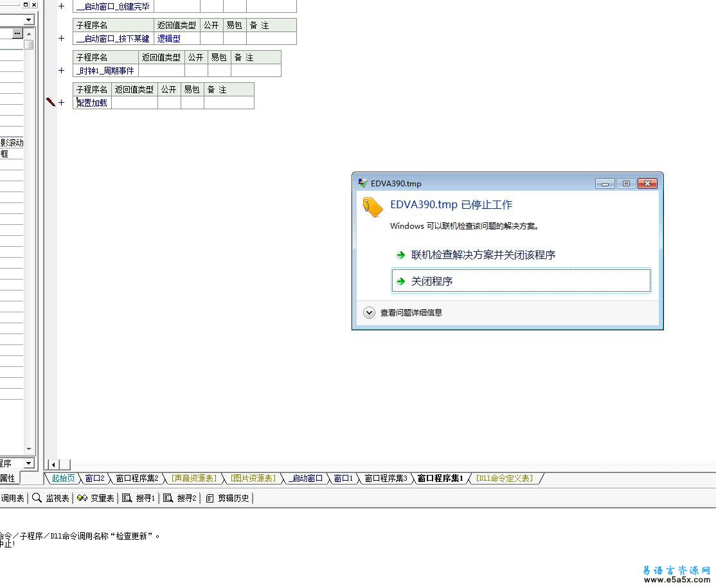Select the 窗口程序集1 tab

click(440, 478)
